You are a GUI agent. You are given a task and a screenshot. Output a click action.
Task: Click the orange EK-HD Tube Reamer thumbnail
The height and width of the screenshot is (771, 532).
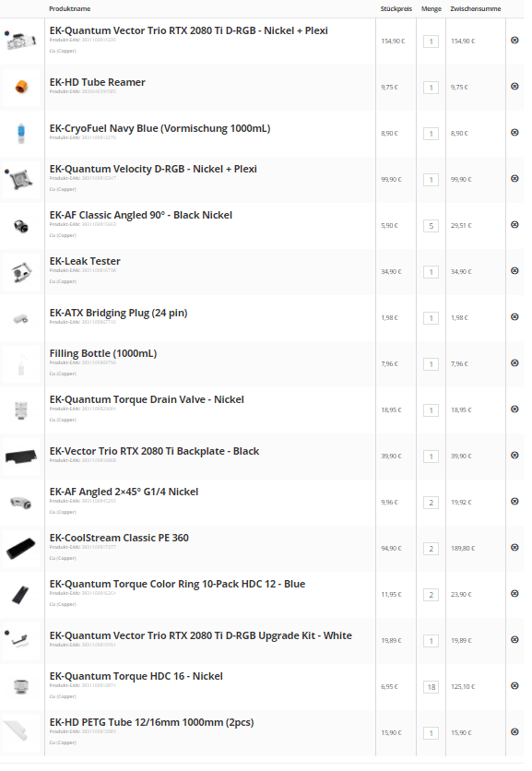click(20, 88)
